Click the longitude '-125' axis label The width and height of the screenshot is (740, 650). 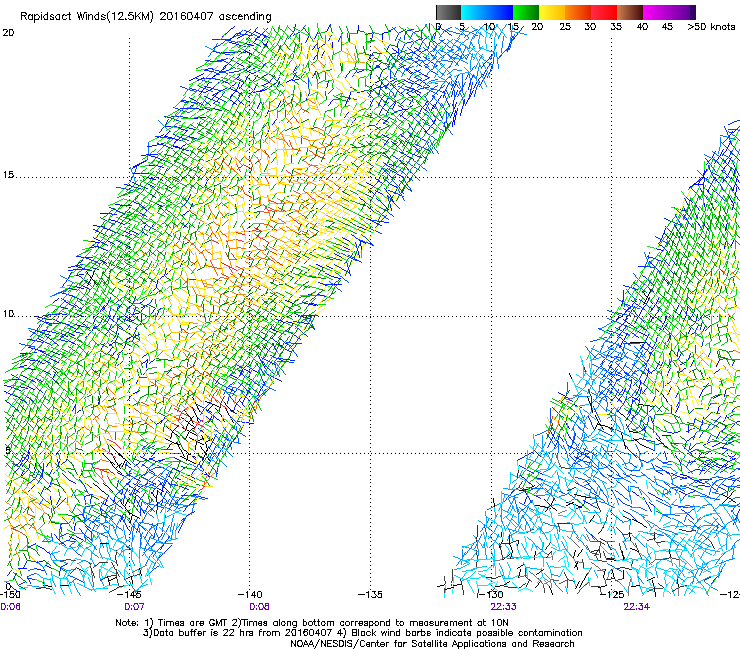[x=612, y=595]
